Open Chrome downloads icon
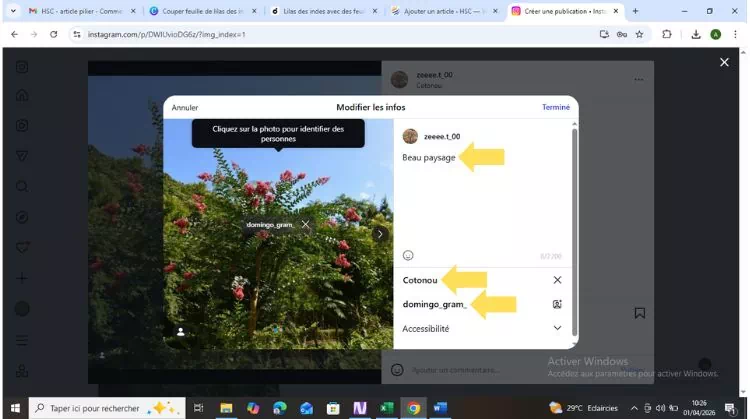 [x=696, y=34]
